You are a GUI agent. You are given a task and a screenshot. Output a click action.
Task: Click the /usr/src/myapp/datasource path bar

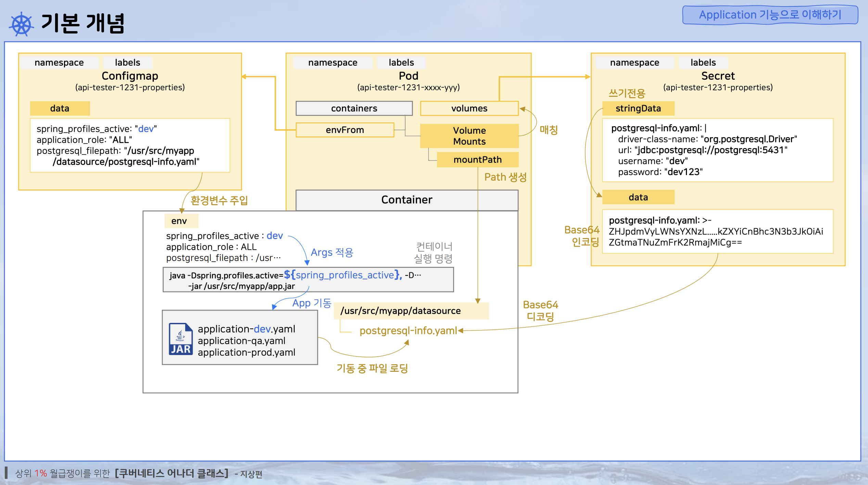point(411,311)
